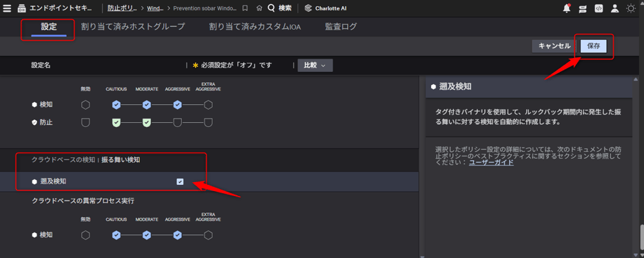
Task: Open the 監査ログ tab
Action: 341,27
